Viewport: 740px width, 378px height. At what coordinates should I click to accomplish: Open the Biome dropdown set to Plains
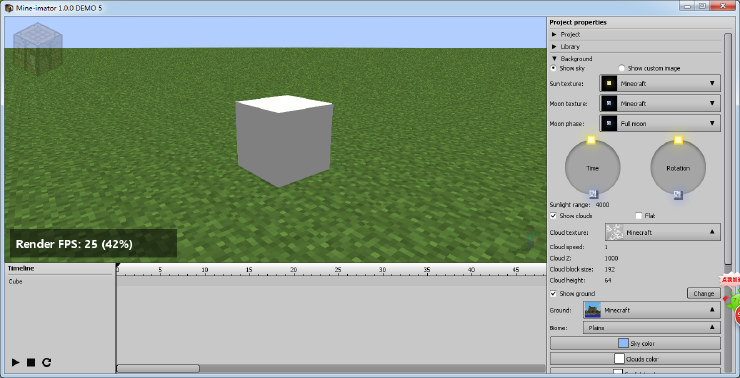[652, 328]
